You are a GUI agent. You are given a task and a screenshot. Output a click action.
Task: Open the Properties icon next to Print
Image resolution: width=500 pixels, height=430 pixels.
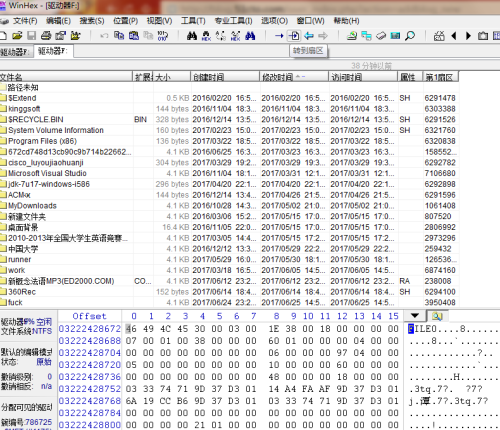tap(61, 35)
